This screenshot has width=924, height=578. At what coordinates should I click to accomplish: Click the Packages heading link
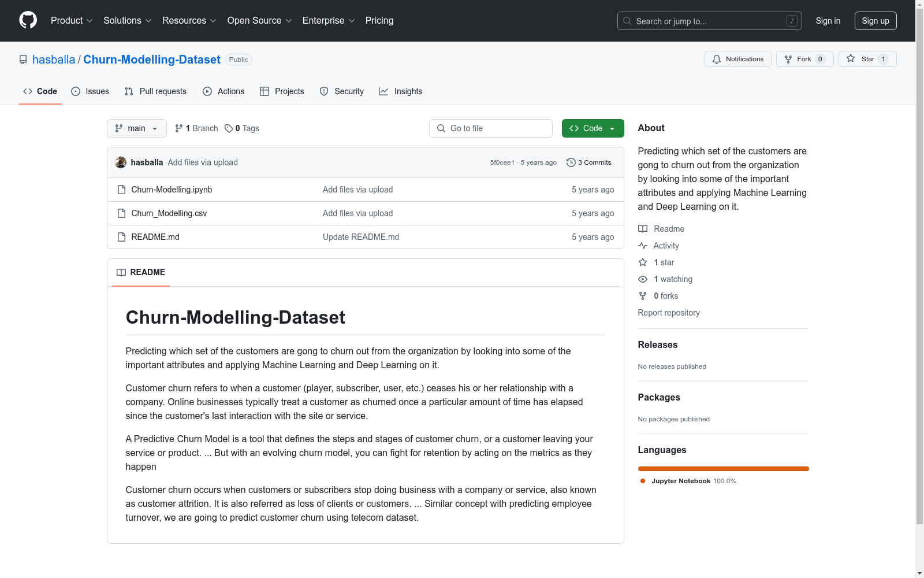(x=659, y=397)
